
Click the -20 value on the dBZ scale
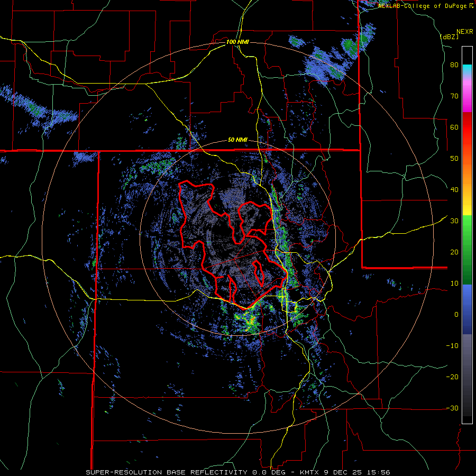click(x=452, y=377)
